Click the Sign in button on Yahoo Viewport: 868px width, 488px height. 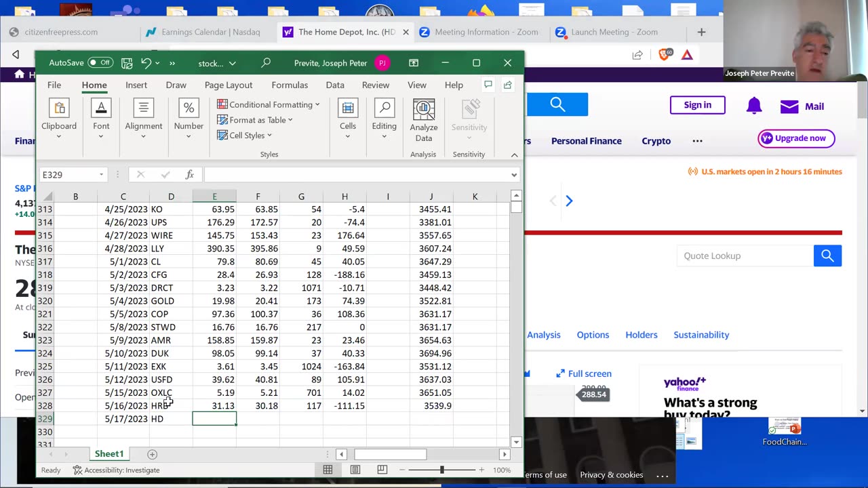[x=698, y=105]
